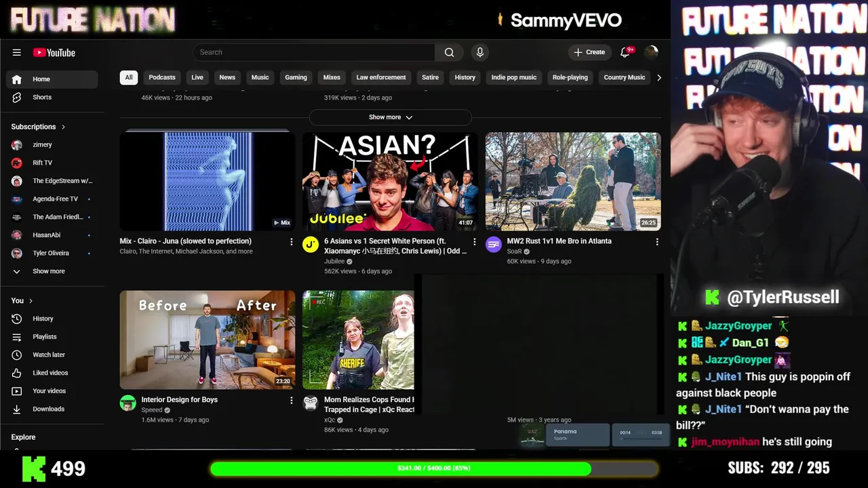Viewport: 868px width, 488px height.
Task: Open the hamburger guide menu
Action: coord(17,52)
